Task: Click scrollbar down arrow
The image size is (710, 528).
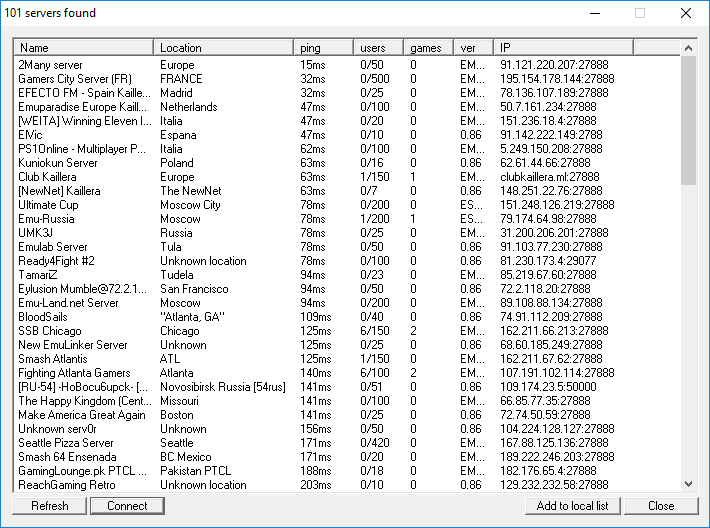Action: click(x=688, y=484)
